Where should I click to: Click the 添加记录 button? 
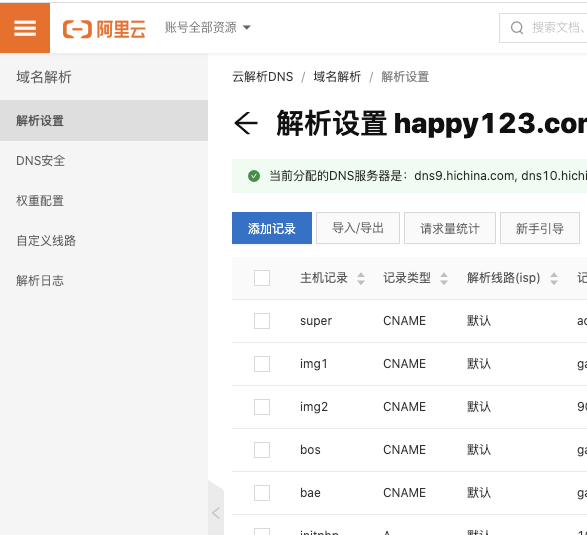click(x=272, y=228)
